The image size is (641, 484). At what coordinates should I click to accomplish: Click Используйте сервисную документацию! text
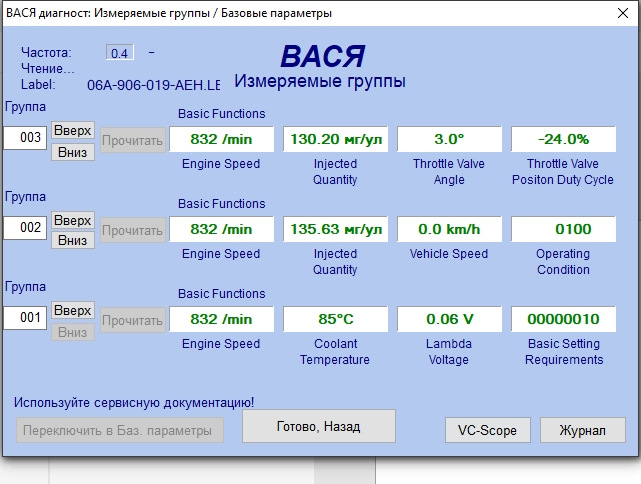134,403
